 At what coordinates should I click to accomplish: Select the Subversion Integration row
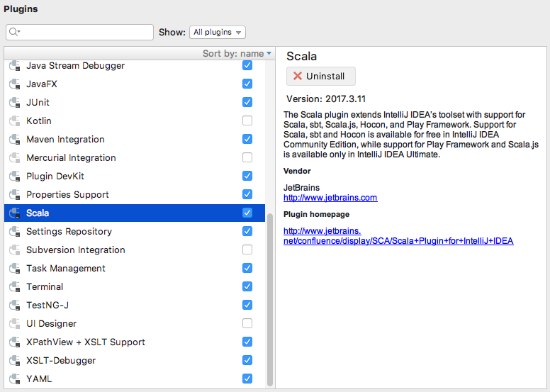pos(135,250)
